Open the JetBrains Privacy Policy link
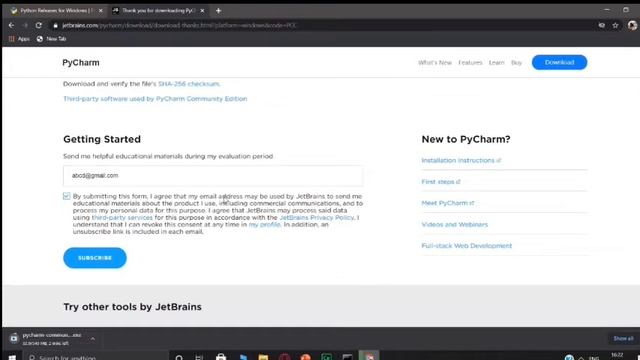This screenshot has width=640, height=360. (317, 218)
